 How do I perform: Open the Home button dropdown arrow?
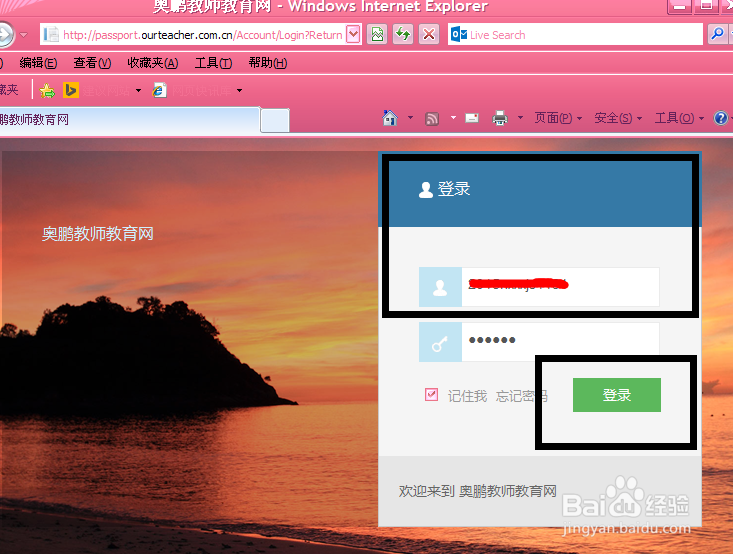pyautogui.click(x=410, y=118)
